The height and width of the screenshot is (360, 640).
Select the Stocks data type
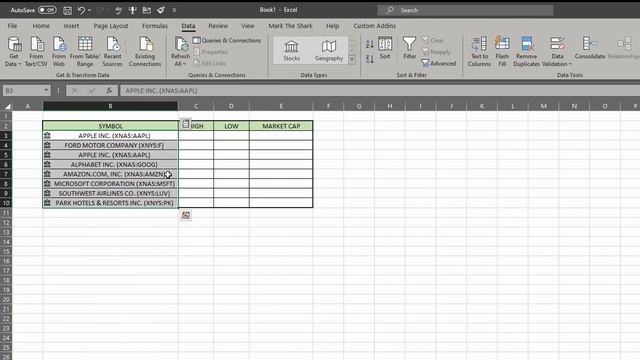(x=291, y=51)
